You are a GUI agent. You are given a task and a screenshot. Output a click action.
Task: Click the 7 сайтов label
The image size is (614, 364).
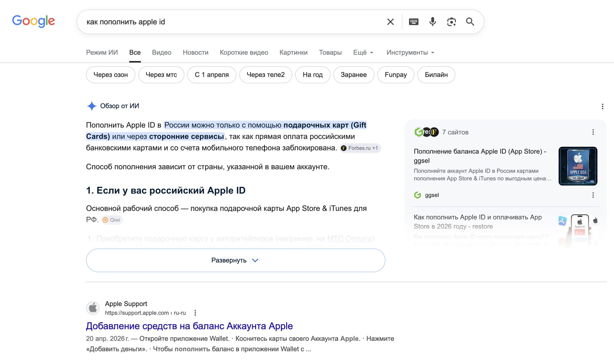pos(455,132)
